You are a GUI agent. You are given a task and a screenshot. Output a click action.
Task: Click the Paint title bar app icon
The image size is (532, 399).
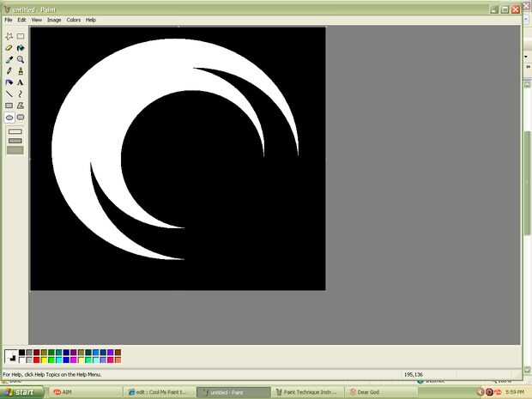(x=7, y=9)
